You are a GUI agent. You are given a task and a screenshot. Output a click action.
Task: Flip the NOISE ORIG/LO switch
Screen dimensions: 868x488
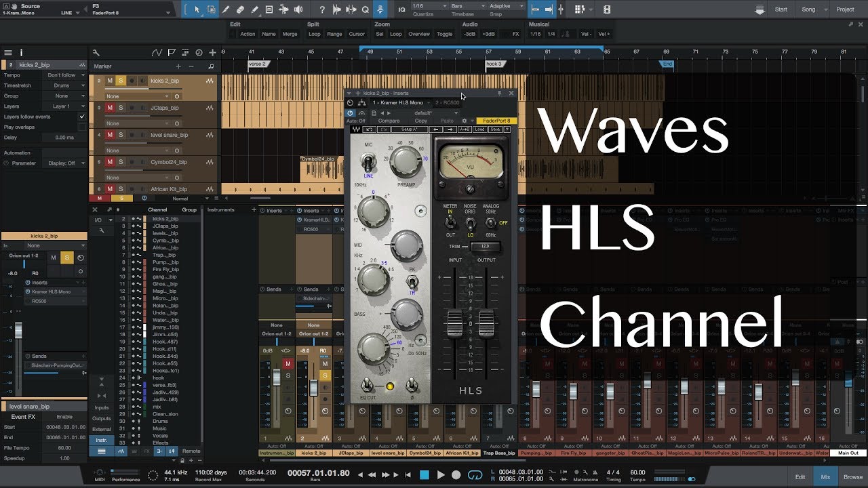(469, 222)
